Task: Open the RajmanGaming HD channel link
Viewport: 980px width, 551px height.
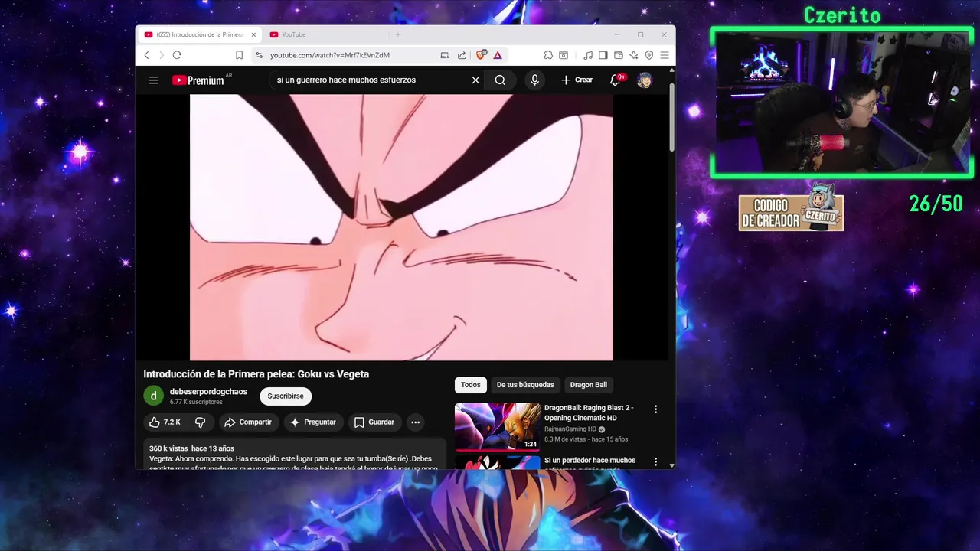Action: click(570, 429)
